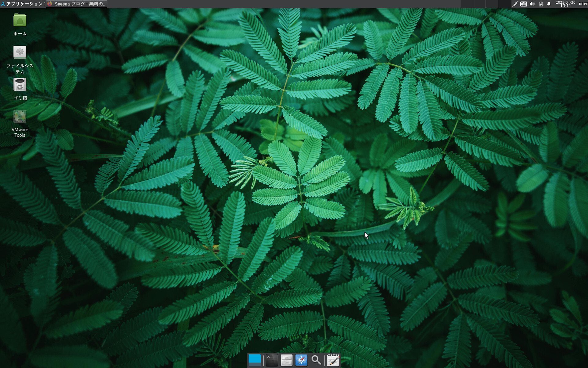Open the keyboard input method tray icon
588x368 pixels.
tap(524, 4)
